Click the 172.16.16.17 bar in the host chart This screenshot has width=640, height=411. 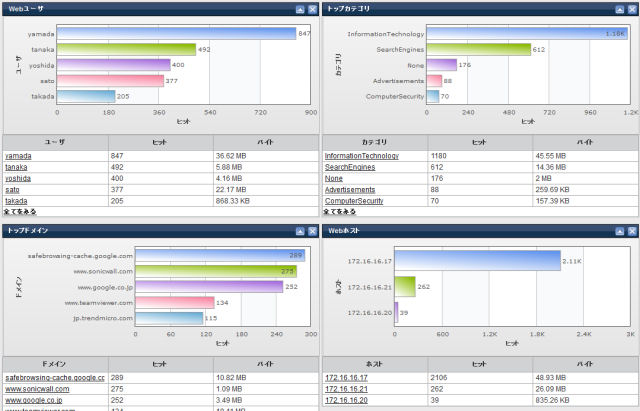click(x=478, y=260)
